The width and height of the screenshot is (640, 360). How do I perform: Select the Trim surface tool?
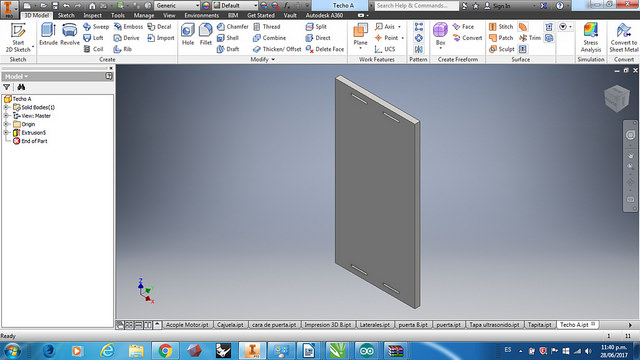tap(530, 38)
